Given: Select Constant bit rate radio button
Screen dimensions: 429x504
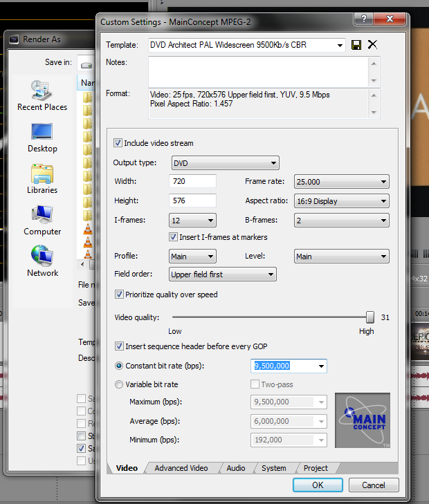Looking at the screenshot, I should [119, 366].
